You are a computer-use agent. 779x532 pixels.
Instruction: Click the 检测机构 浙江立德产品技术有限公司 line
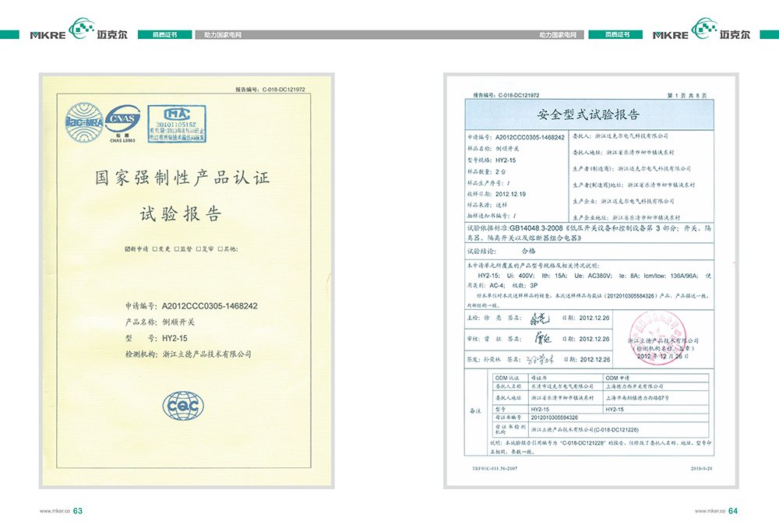(189, 354)
